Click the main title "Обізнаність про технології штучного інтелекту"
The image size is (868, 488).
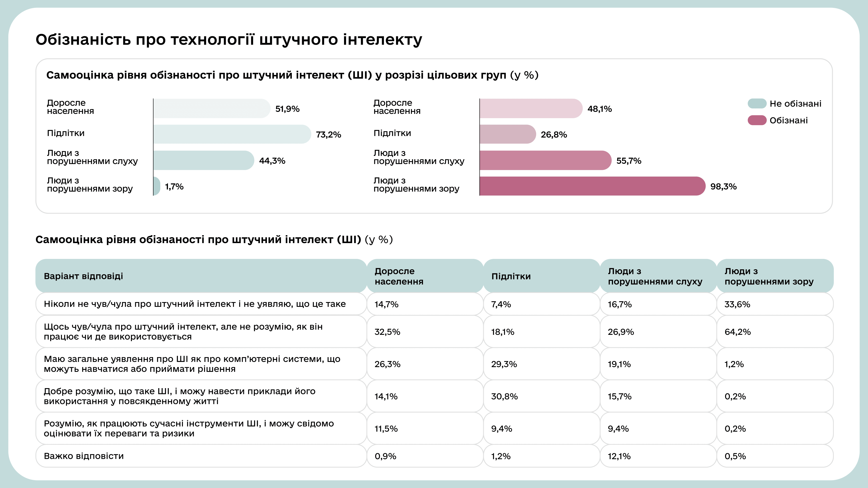pyautogui.click(x=229, y=39)
